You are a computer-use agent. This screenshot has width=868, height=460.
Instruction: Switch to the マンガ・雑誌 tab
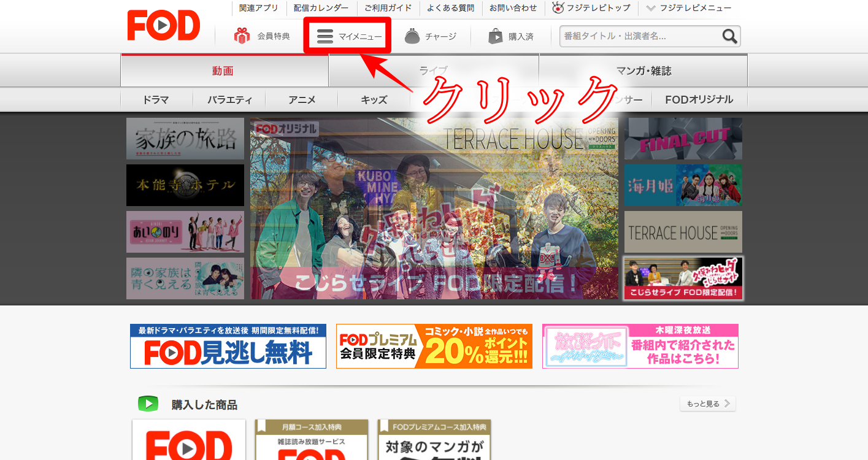[x=643, y=71]
